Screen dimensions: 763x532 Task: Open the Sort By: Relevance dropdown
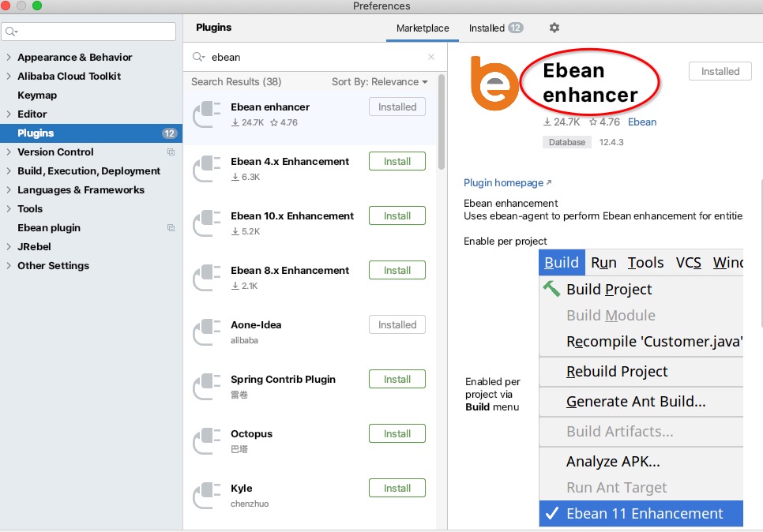point(380,82)
